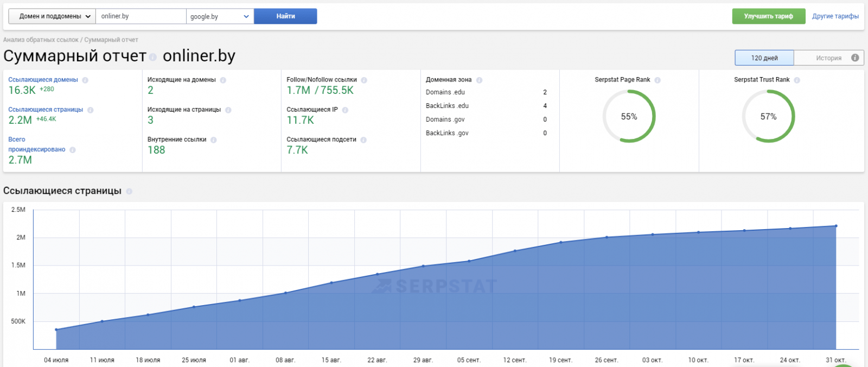Click the Domains .gov row label

pos(445,119)
